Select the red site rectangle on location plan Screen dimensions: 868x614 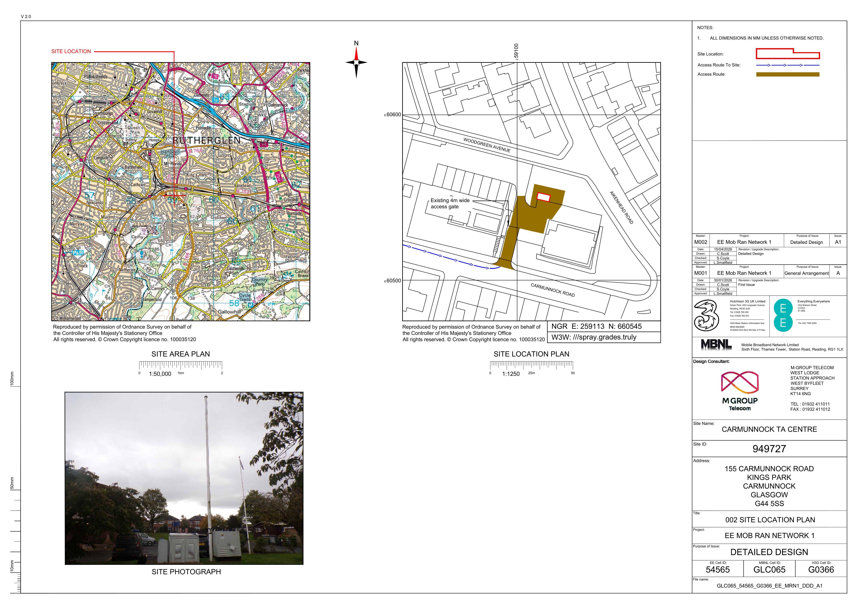coord(544,197)
